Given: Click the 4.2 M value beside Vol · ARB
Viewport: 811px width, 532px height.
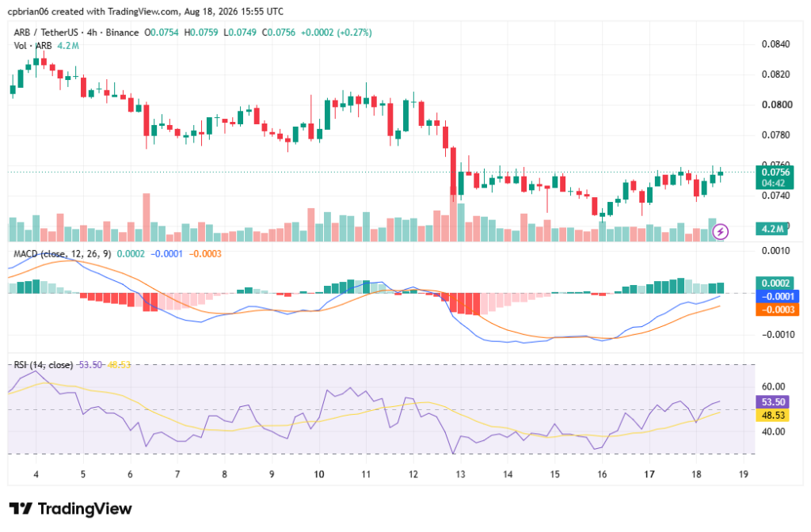Looking at the screenshot, I should tap(68, 45).
